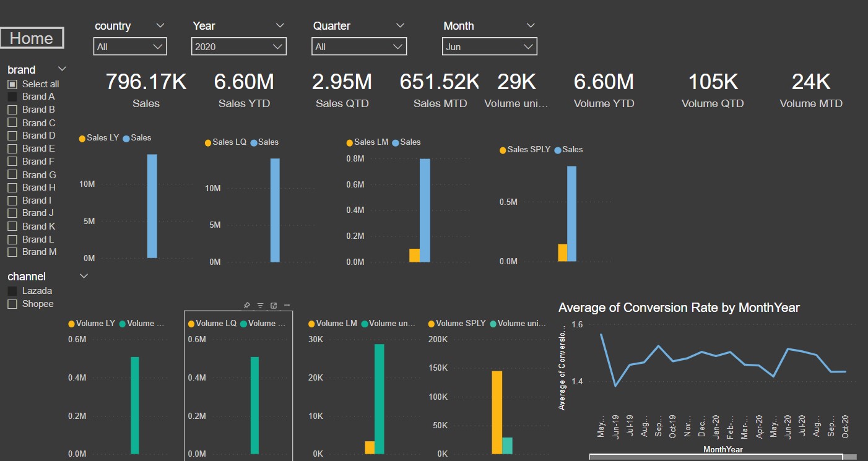This screenshot has width=868, height=461.
Task: Open Focus mode for Volume LQ chart
Action: click(274, 305)
